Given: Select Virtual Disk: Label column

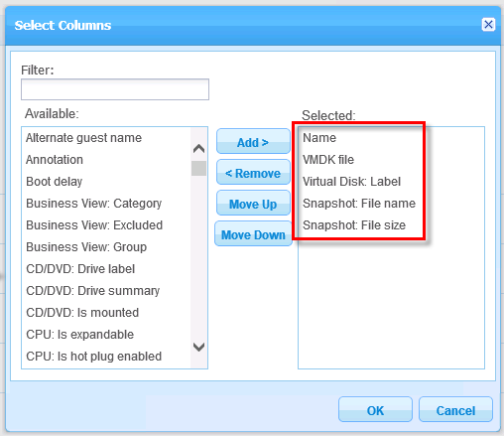Looking at the screenshot, I should coord(351,182).
